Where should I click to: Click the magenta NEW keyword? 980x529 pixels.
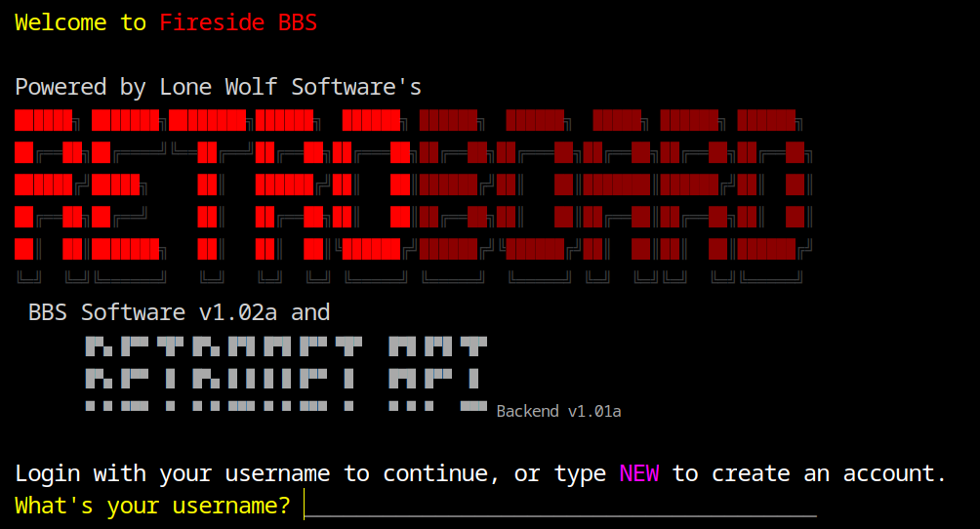click(639, 473)
